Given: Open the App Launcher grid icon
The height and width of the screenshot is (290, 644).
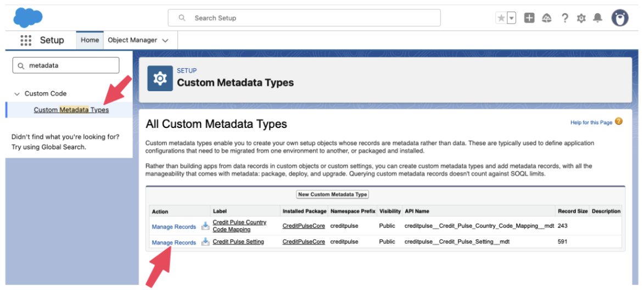Looking at the screenshot, I should click(x=25, y=41).
